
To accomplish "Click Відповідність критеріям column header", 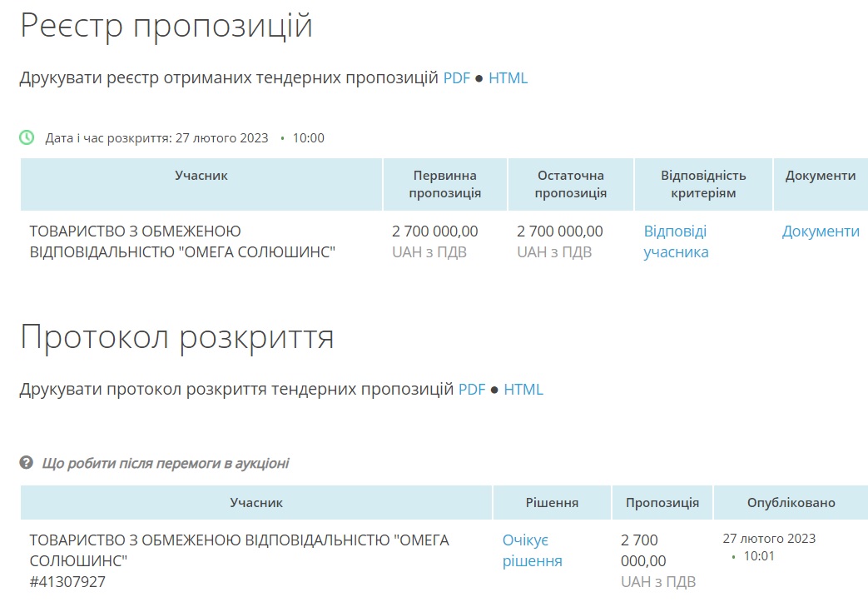I will 703,184.
